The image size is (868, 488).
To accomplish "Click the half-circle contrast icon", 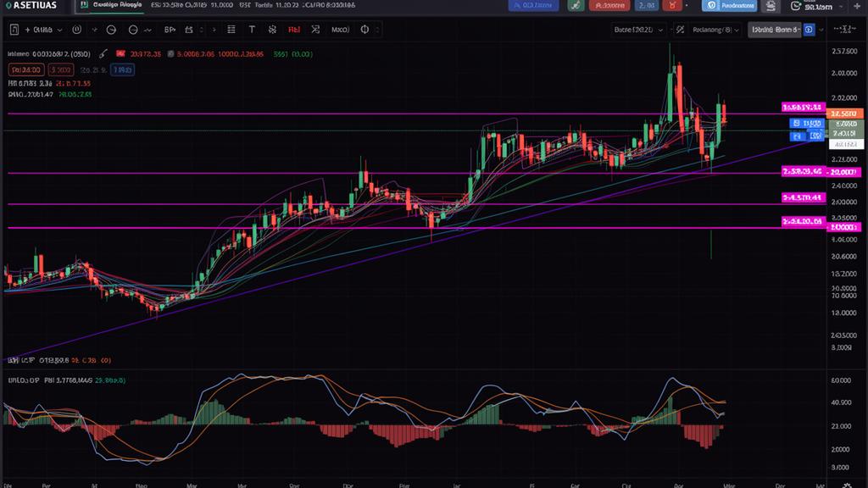I will (364, 30).
